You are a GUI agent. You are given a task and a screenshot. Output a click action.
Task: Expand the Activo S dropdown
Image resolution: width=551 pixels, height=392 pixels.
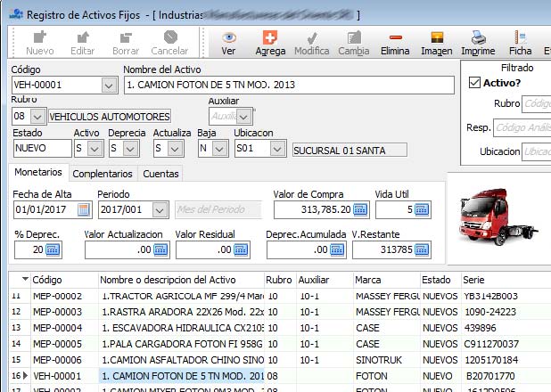[x=95, y=149]
